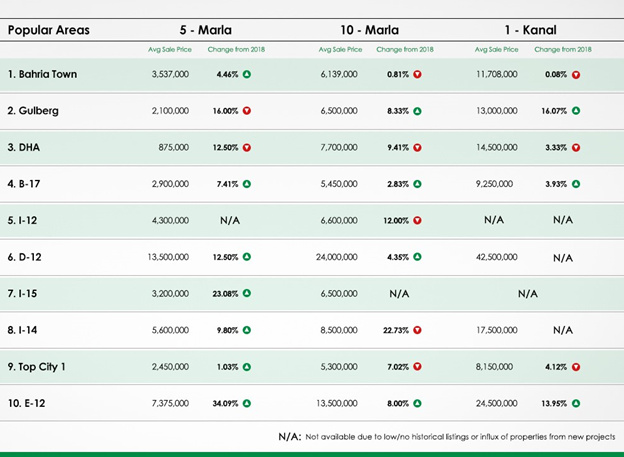Click I-15 5 Marla price 3,200,000
This screenshot has width=624, height=457.
[x=170, y=294]
